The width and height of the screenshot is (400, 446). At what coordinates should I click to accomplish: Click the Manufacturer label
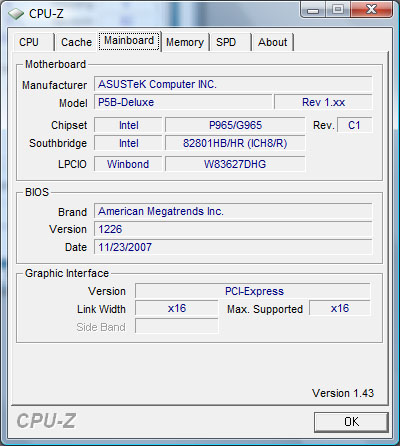pyautogui.click(x=54, y=85)
